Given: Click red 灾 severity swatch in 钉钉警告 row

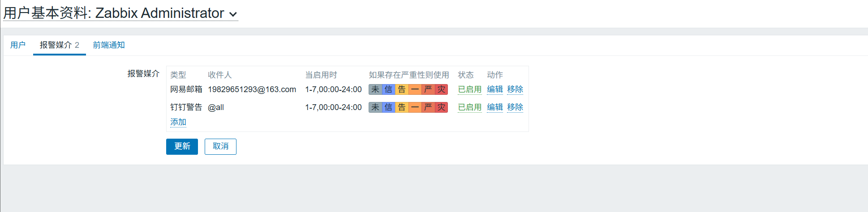Looking at the screenshot, I should click(441, 107).
